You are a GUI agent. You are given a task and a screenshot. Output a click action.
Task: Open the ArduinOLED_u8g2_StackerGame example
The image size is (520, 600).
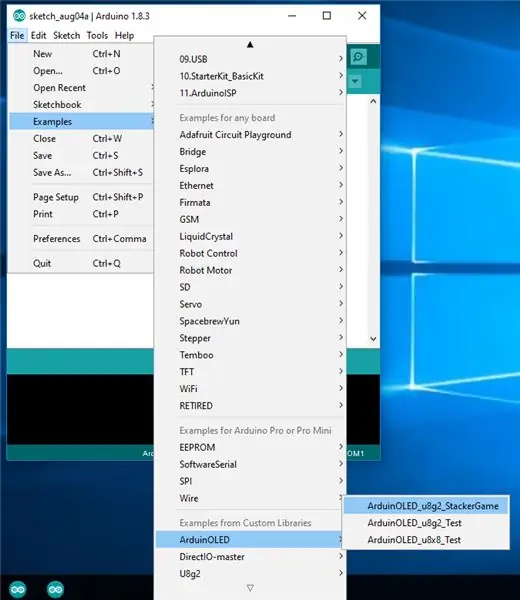pyautogui.click(x=426, y=506)
